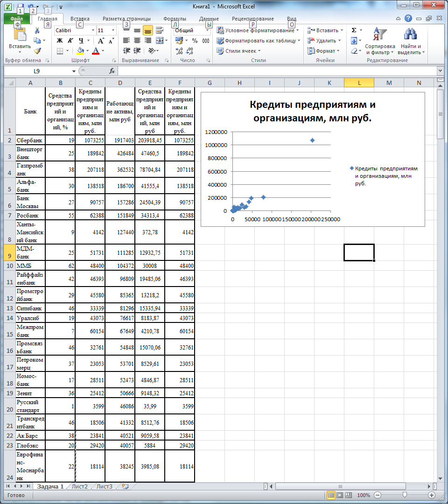The image size is (448, 504).
Task: Switch to sheet Лист2
Action: click(x=79, y=486)
